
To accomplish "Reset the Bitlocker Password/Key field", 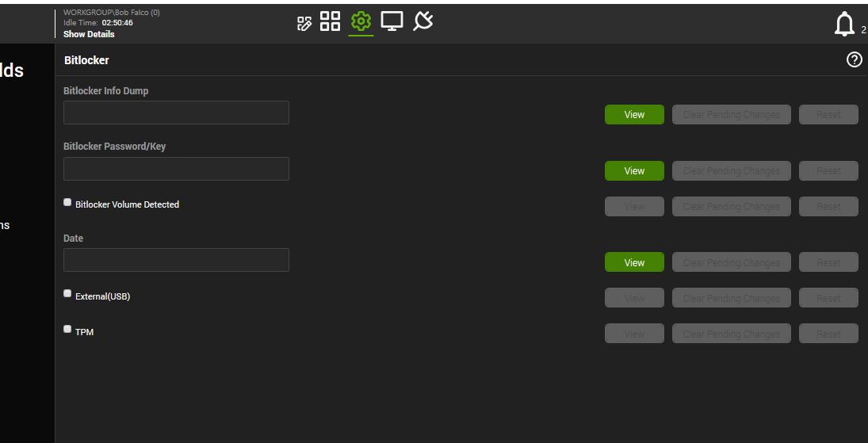I will (x=828, y=171).
